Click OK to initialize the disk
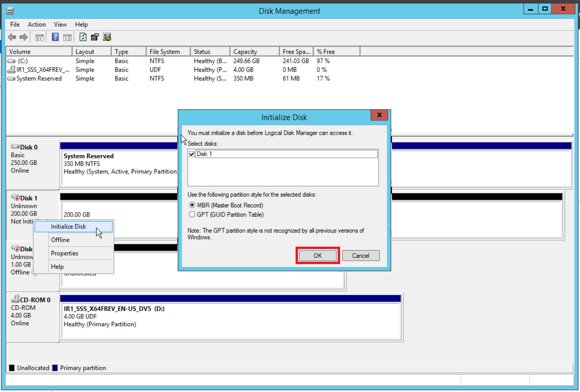 (x=317, y=256)
